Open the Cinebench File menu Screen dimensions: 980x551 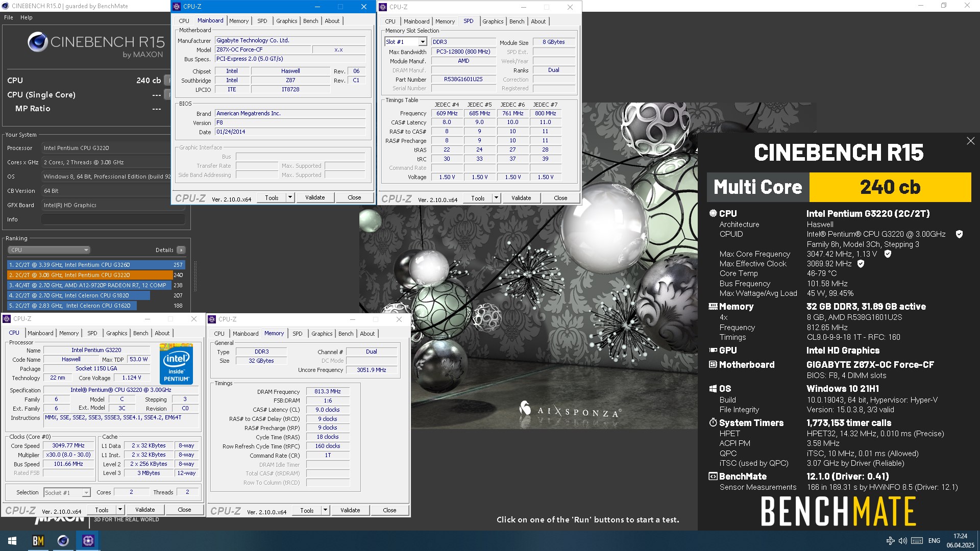tap(9, 17)
